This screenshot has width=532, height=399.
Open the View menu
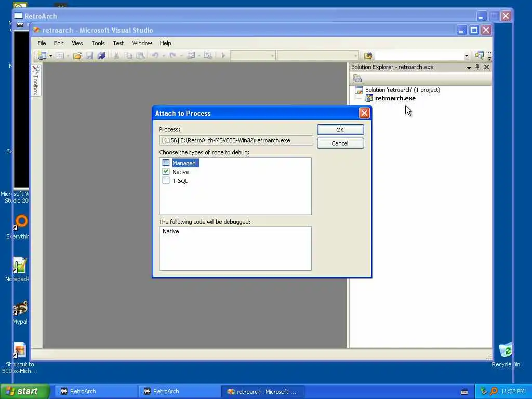coord(77,43)
